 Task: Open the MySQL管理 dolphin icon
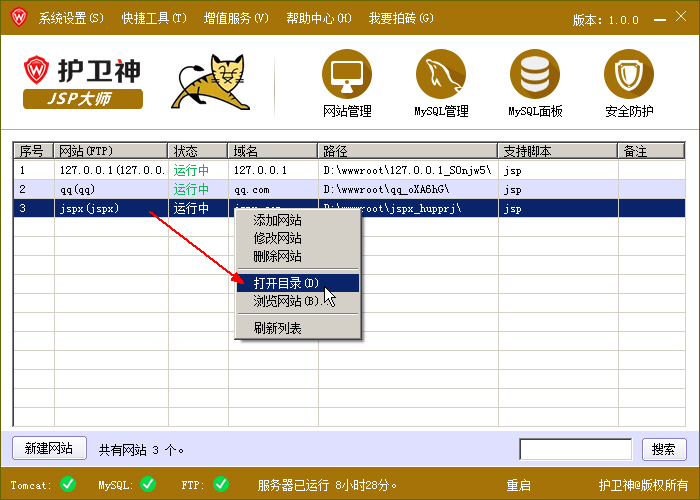pyautogui.click(x=441, y=74)
